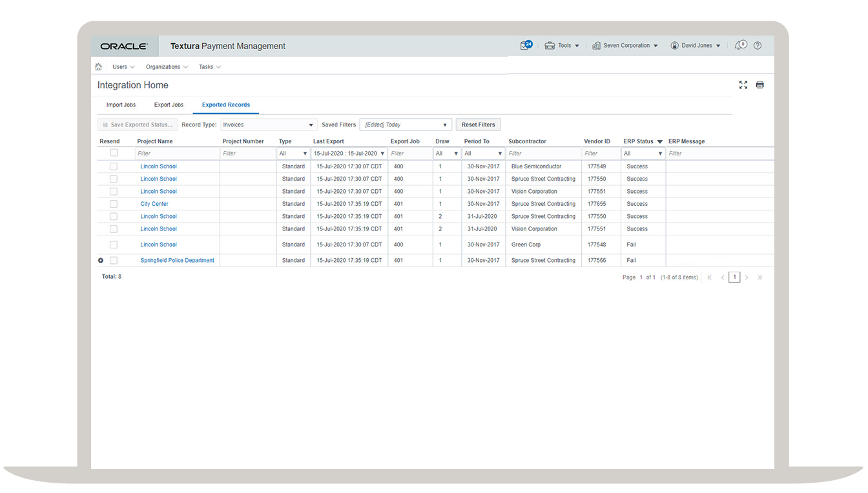Select the checkbox on the first Lincoln School row
The height and width of the screenshot is (493, 868).
(x=114, y=166)
